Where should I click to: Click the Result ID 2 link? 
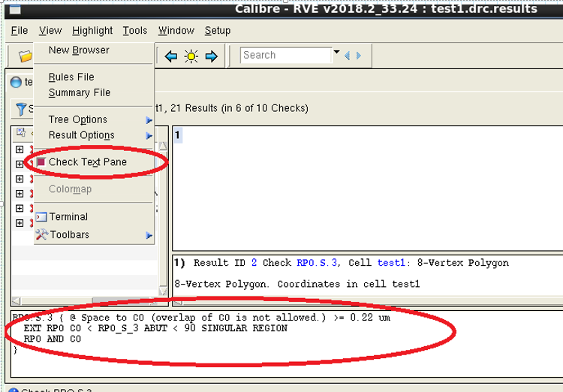[x=254, y=263]
